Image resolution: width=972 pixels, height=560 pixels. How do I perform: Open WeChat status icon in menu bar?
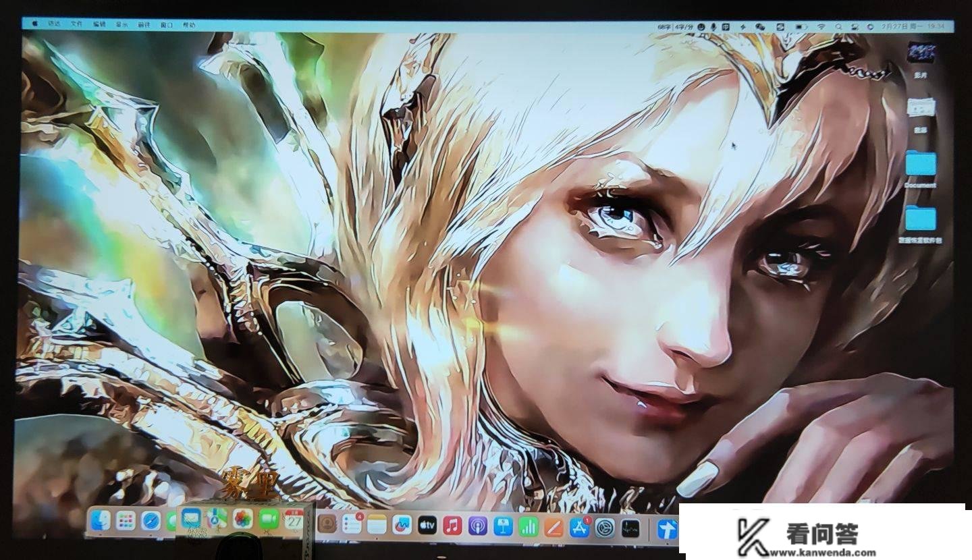tap(760, 26)
